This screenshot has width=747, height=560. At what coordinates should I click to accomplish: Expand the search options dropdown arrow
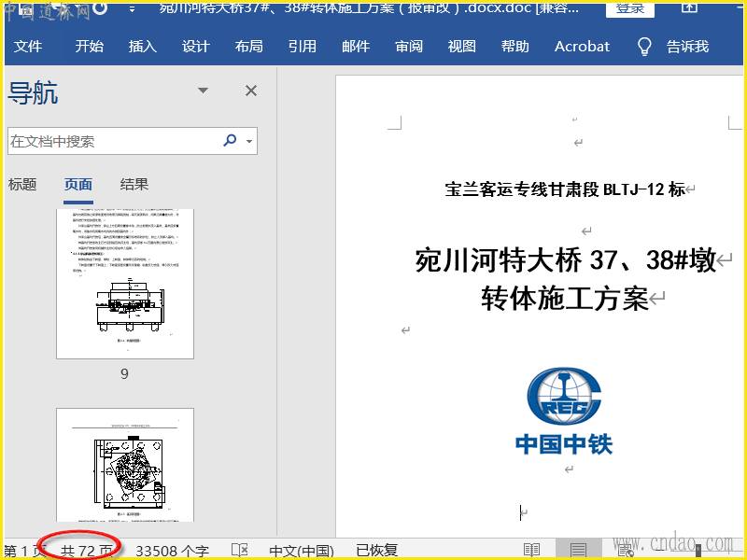pos(249,141)
